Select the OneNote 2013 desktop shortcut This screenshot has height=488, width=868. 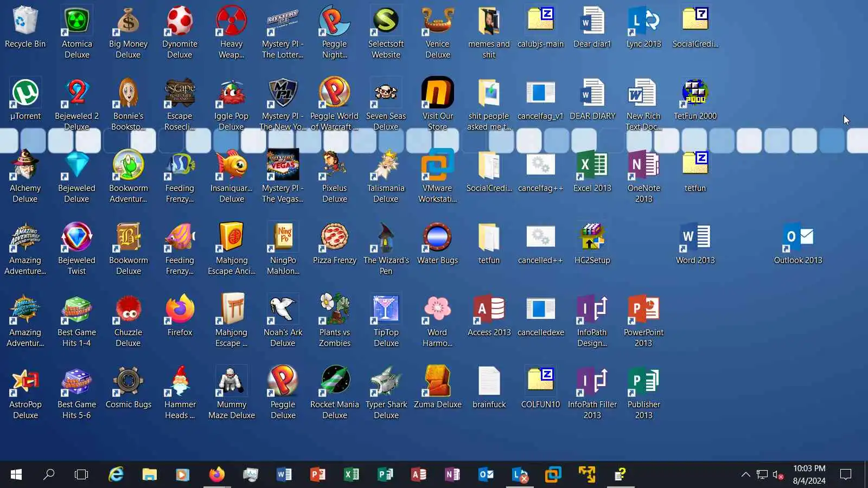[644, 176]
